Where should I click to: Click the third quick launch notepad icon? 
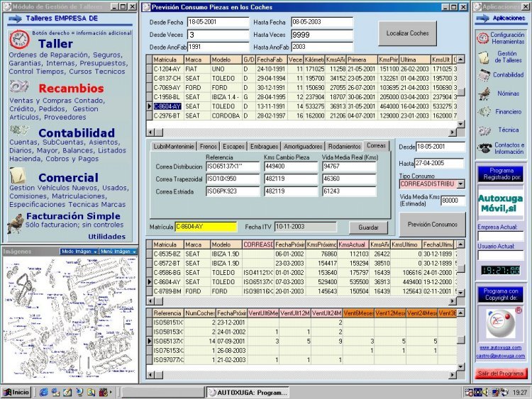(67, 392)
